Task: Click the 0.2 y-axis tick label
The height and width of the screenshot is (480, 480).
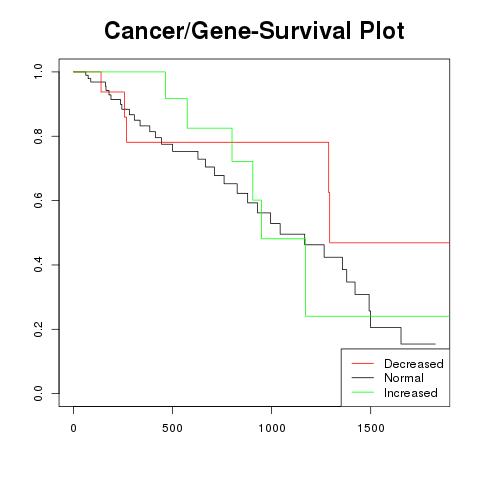Action: [x=38, y=329]
